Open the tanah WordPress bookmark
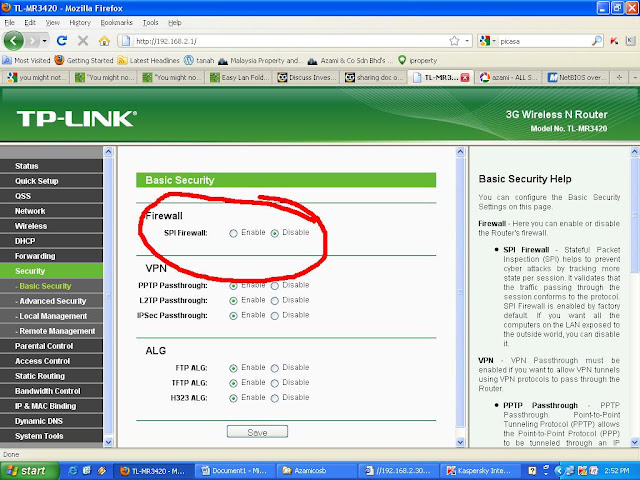640x480 pixels. pyautogui.click(x=199, y=60)
